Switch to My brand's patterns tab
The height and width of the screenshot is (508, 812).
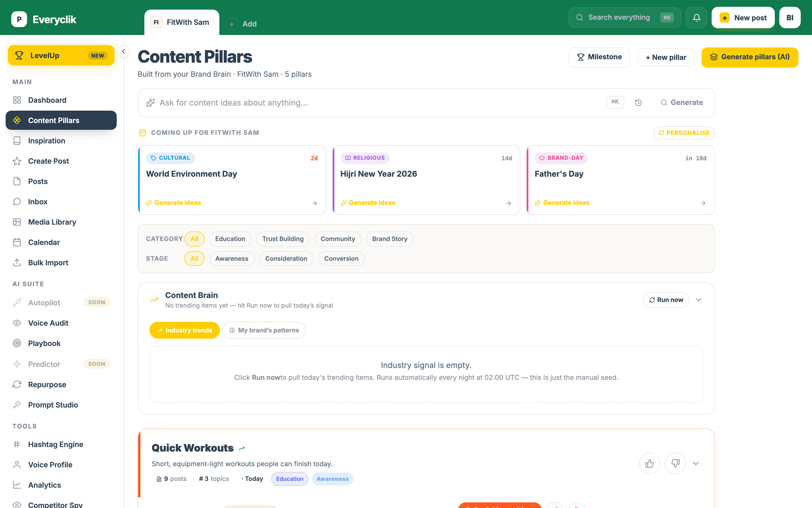coord(264,330)
